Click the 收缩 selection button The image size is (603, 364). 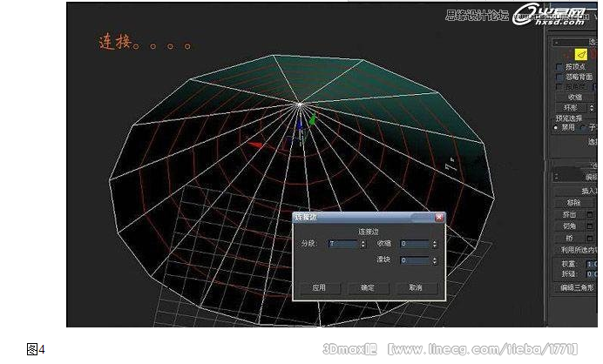tap(575, 97)
